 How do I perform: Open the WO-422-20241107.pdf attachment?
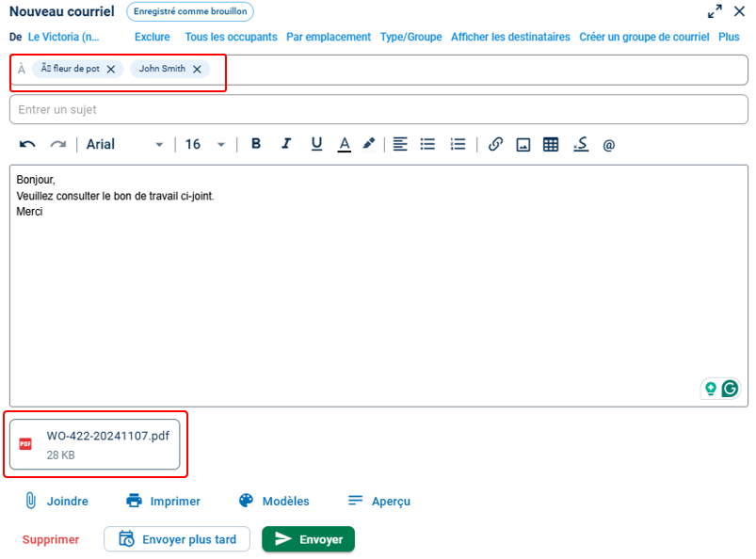coord(94,444)
